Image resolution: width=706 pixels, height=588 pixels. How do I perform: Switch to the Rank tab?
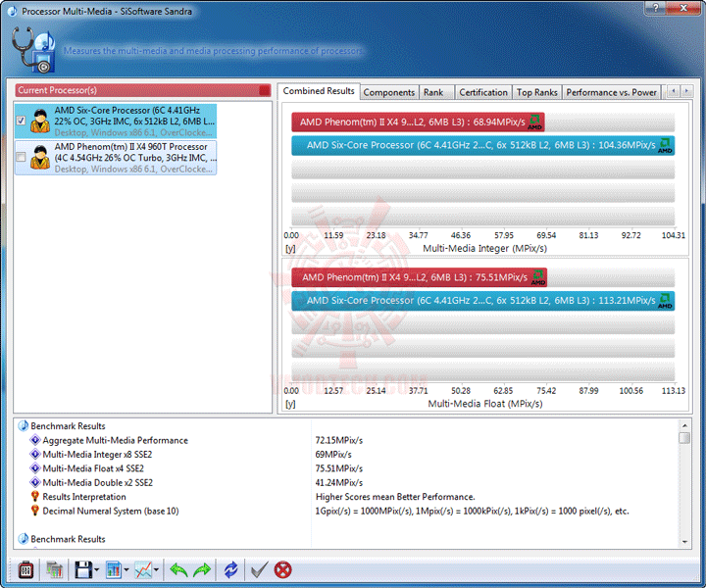coord(433,92)
